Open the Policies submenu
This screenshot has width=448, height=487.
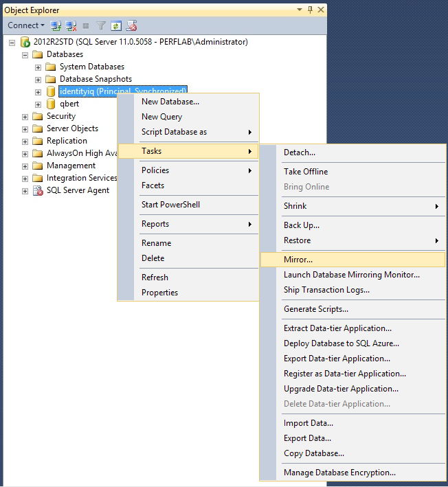tap(188, 170)
